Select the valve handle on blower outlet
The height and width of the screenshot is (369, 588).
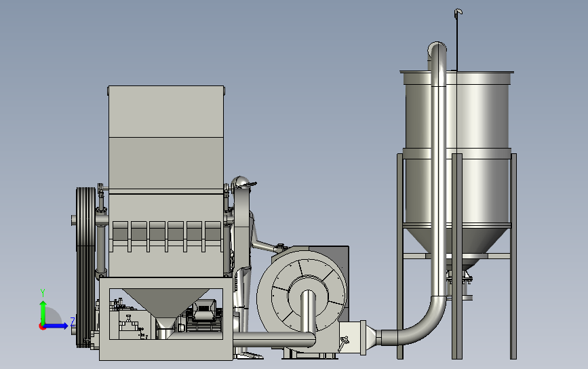coord(344,343)
